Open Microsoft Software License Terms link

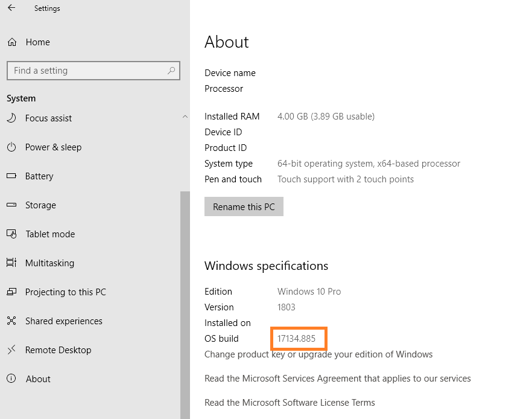[x=290, y=403]
